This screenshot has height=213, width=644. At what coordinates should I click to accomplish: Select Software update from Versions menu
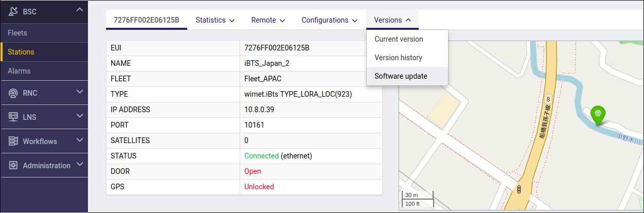(x=401, y=76)
